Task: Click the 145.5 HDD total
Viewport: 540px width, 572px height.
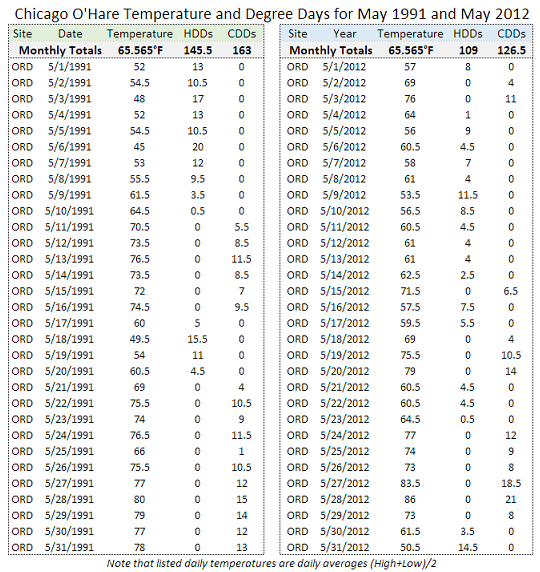Action: tap(198, 50)
